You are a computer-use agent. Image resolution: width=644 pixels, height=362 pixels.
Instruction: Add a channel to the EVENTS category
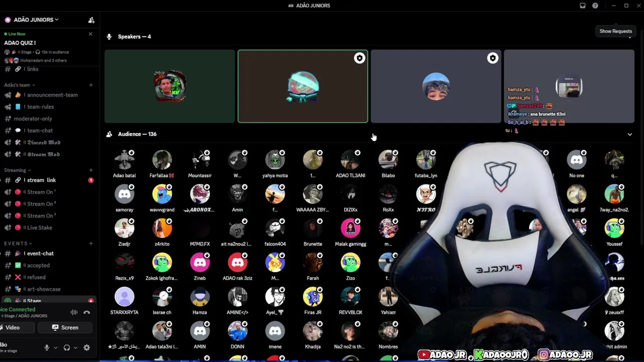pos(91,244)
